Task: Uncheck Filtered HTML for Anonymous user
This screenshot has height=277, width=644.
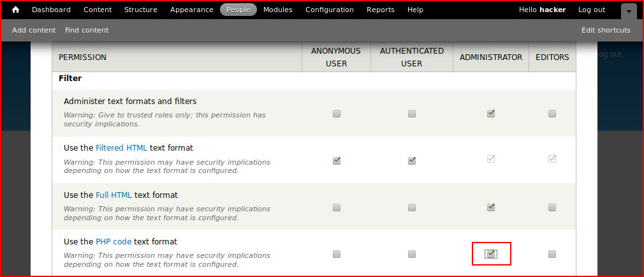Action: pos(337,160)
